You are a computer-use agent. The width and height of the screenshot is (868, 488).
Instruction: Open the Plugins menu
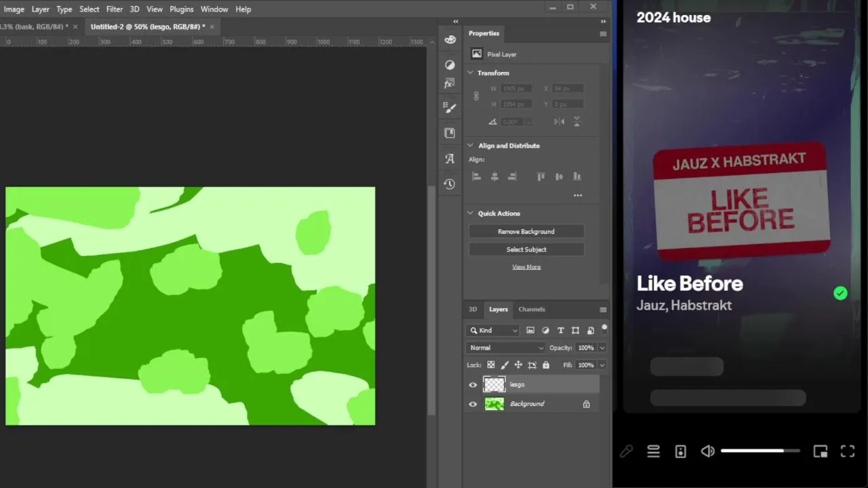tap(182, 9)
